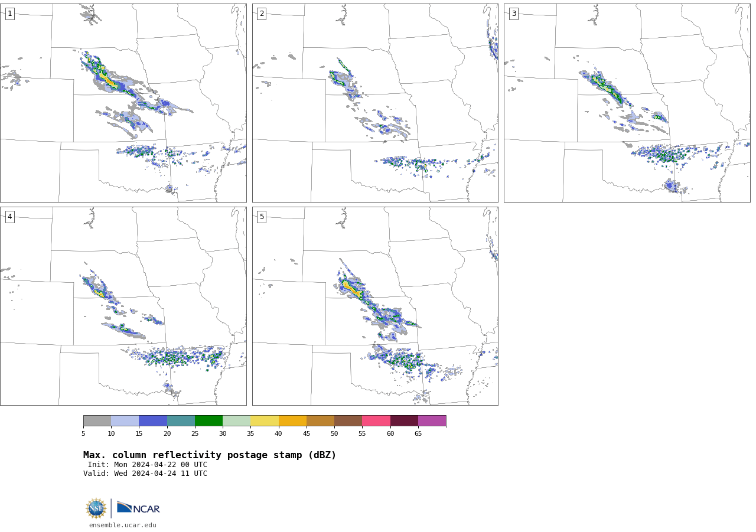This screenshot has height=532, width=756.
Task: Click the NSF logo icon
Action: [96, 508]
